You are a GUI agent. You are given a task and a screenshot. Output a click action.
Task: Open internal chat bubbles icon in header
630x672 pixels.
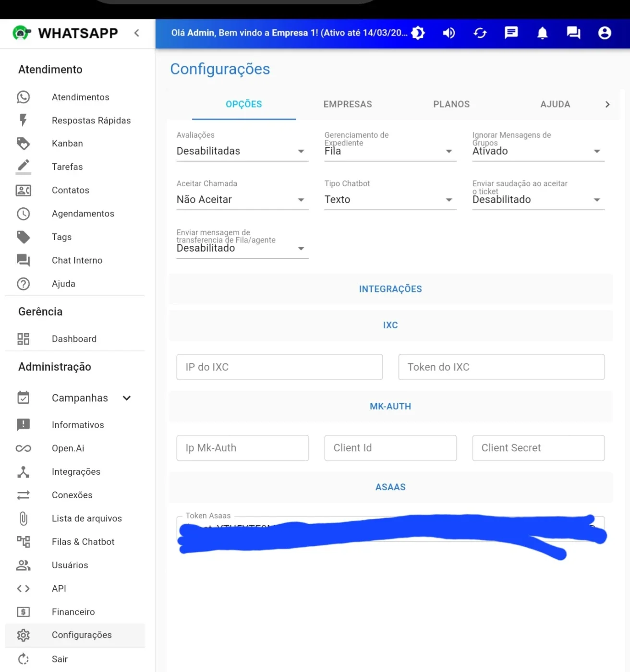coord(573,33)
